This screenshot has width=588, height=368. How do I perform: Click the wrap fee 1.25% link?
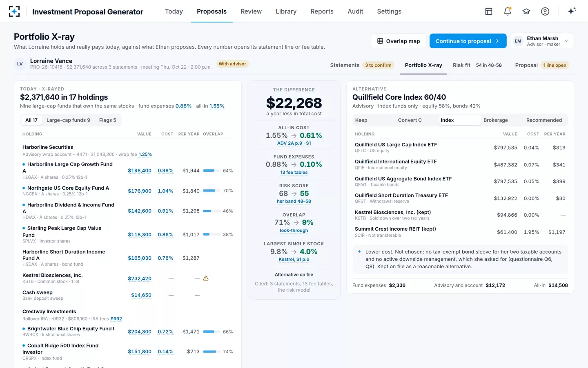145,155
